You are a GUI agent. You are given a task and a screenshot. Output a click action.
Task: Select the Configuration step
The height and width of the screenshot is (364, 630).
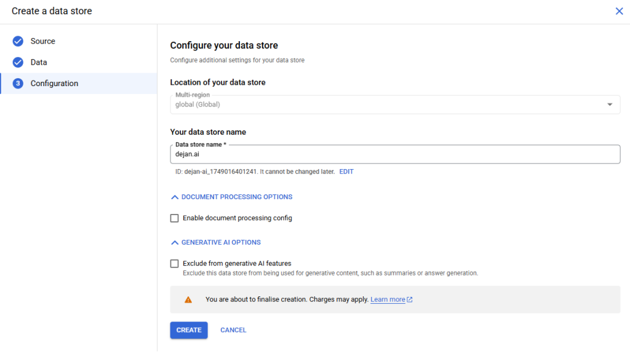point(54,84)
